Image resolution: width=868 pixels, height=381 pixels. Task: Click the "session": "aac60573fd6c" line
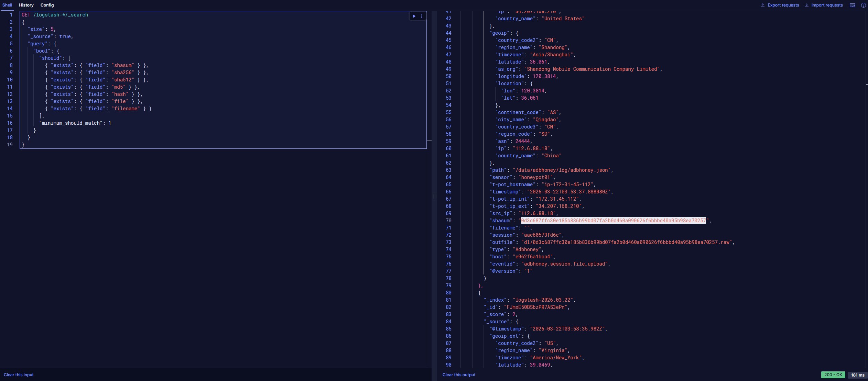point(527,235)
